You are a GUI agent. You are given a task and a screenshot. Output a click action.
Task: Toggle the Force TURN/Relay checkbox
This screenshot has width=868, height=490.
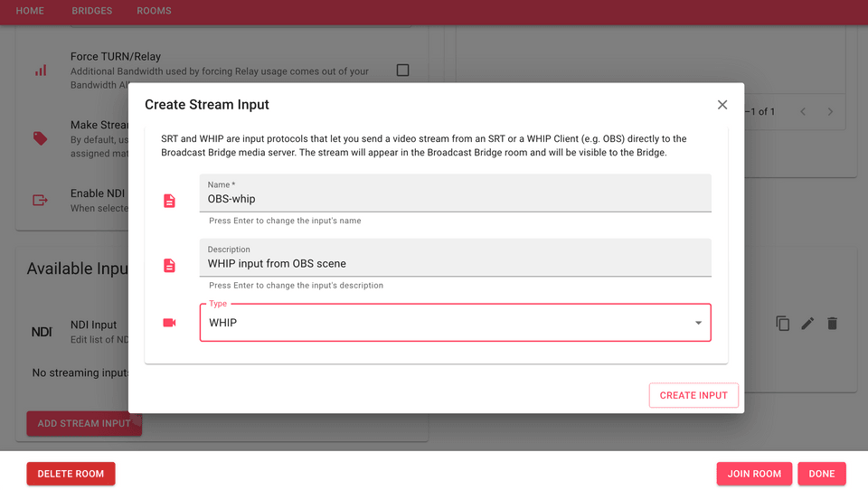point(403,71)
